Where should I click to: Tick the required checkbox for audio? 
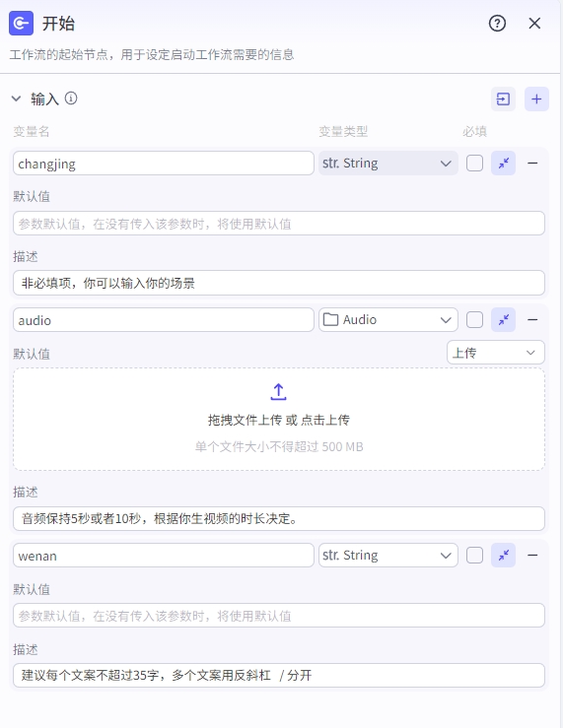474,320
